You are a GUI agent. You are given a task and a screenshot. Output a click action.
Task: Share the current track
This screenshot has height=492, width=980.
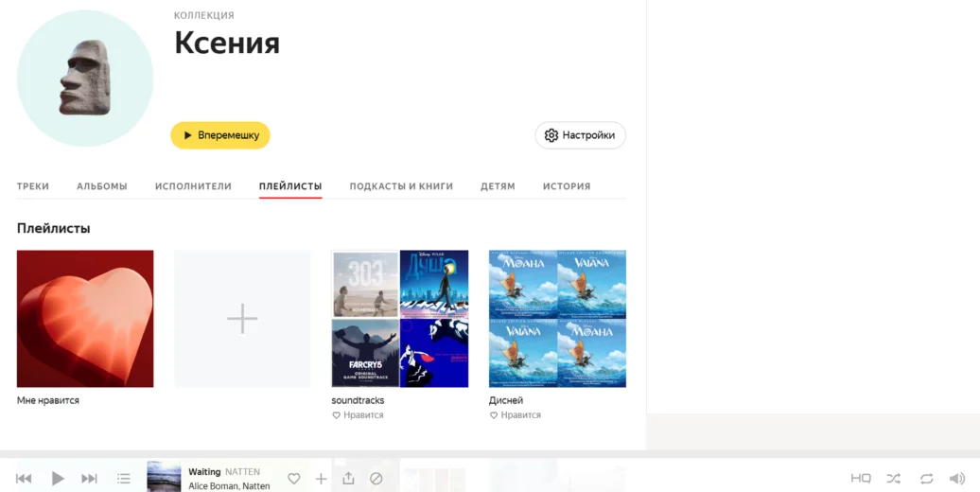[348, 479]
